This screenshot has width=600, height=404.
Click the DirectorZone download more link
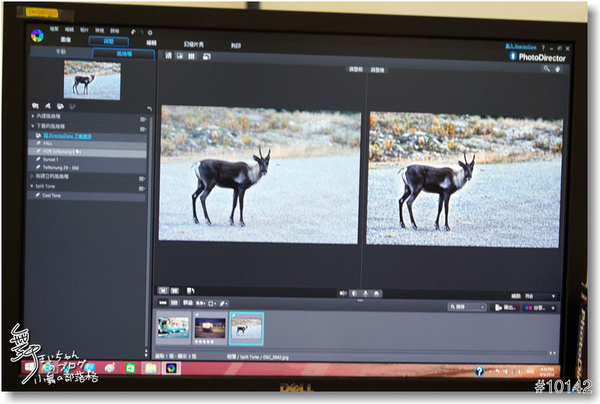point(67,135)
